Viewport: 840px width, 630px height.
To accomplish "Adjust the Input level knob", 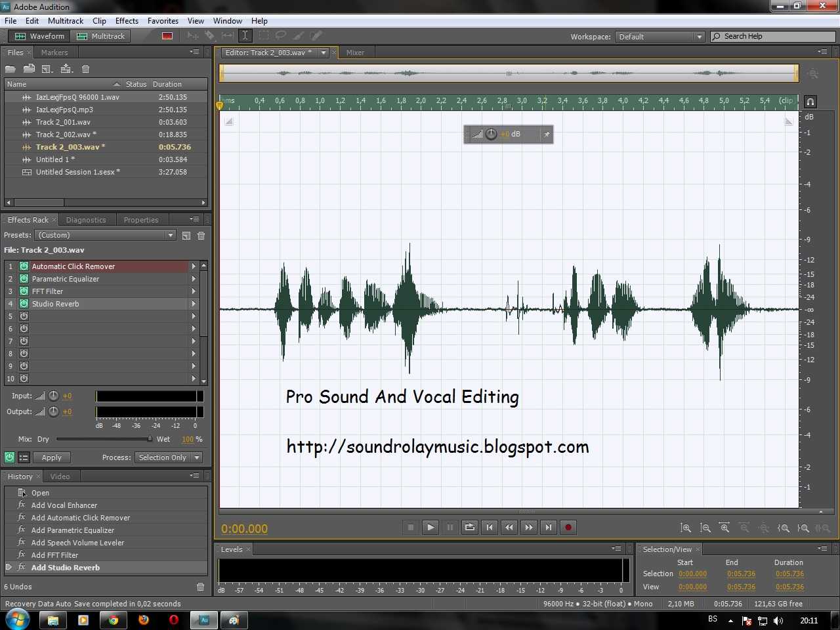I will point(54,396).
